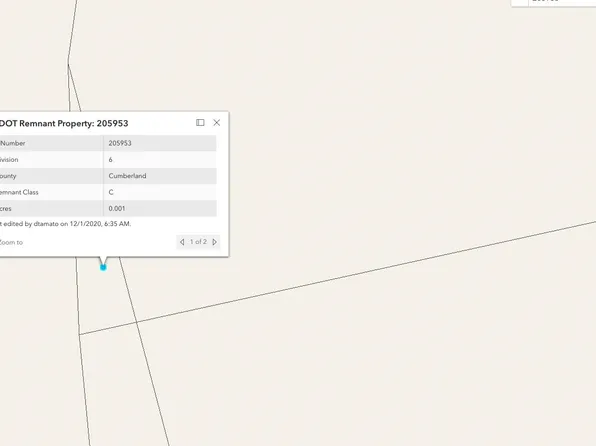596x446 pixels.
Task: Select the Acres value 0.001
Action: click(117, 209)
